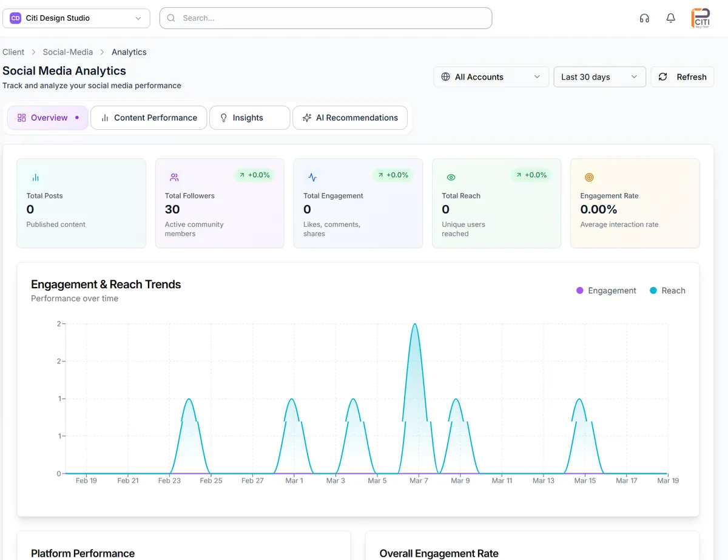Click the search magnifier icon
Image resolution: width=728 pixels, height=560 pixels.
(x=170, y=18)
